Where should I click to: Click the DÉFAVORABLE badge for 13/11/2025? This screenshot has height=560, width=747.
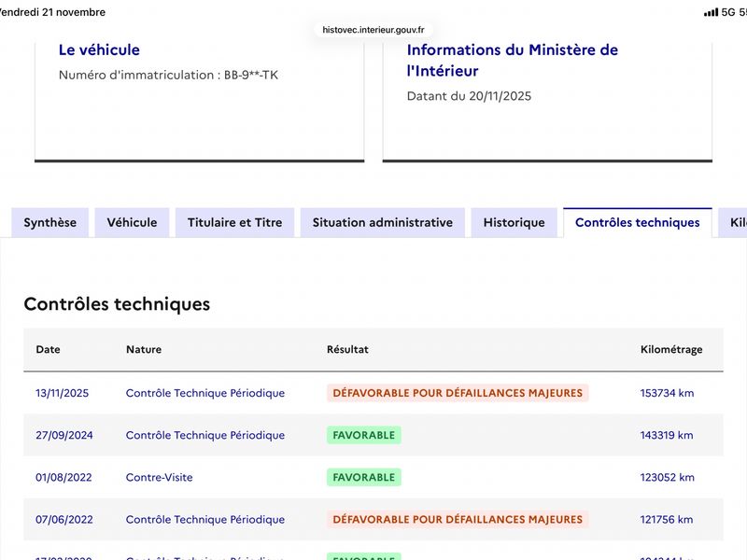(458, 393)
